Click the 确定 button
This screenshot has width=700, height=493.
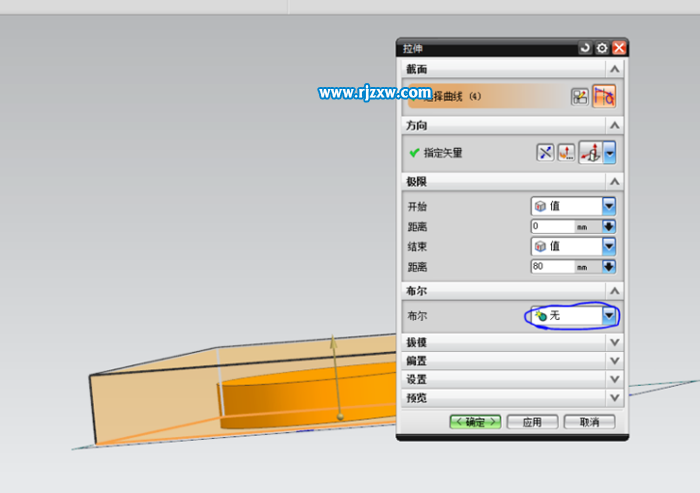pyautogui.click(x=475, y=422)
